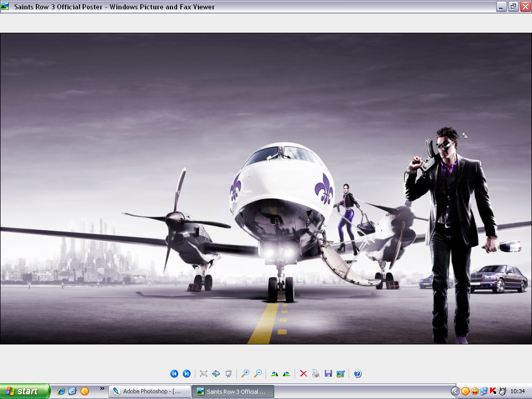Image resolution: width=532 pixels, height=399 pixels.
Task: Open the viewer Help
Action: [357, 374]
